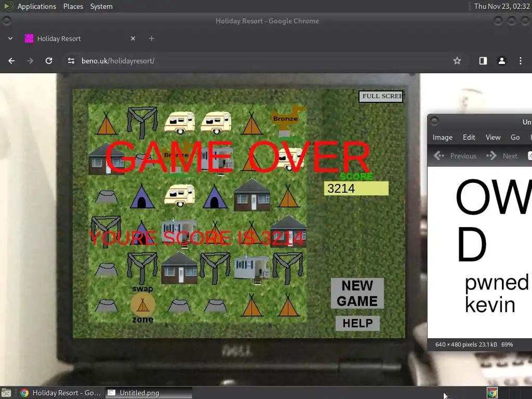Open the HELP button in the game
Screen dimensions: 532x399
tap(357, 323)
